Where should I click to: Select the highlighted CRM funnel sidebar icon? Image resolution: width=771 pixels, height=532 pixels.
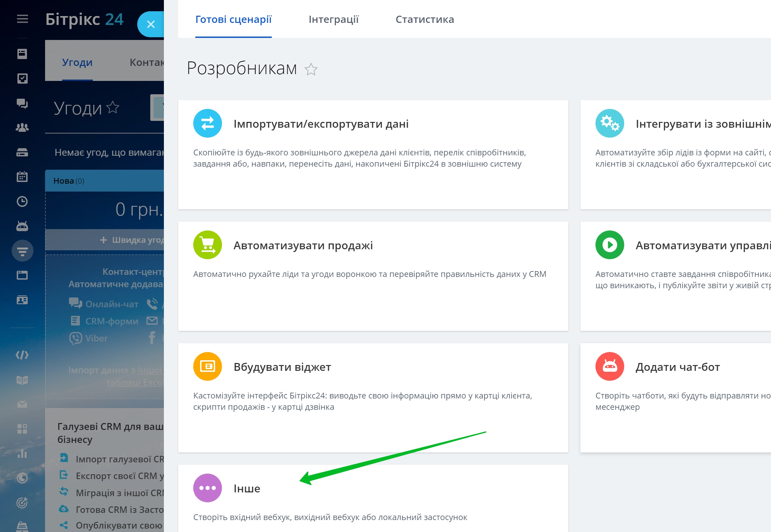(23, 251)
